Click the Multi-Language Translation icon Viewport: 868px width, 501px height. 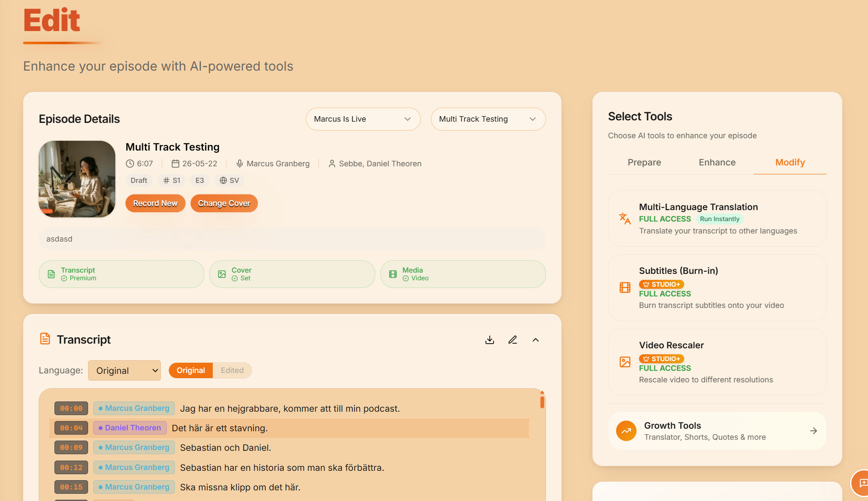625,219
